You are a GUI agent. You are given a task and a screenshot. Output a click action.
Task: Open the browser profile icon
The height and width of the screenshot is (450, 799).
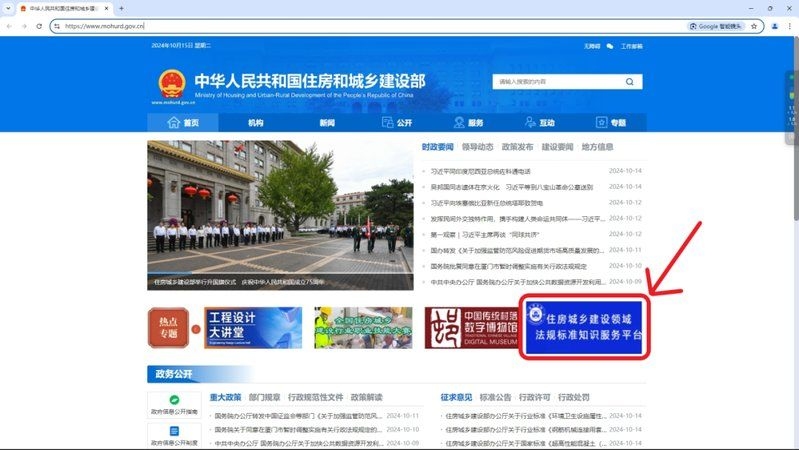(x=775, y=26)
